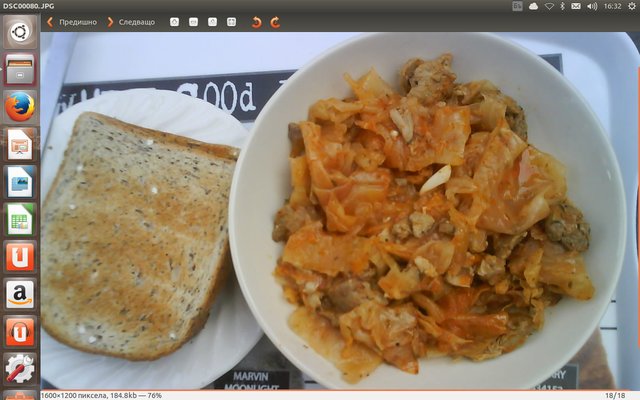Rotate image counterclockwise
The image size is (640, 400).
coord(256,21)
